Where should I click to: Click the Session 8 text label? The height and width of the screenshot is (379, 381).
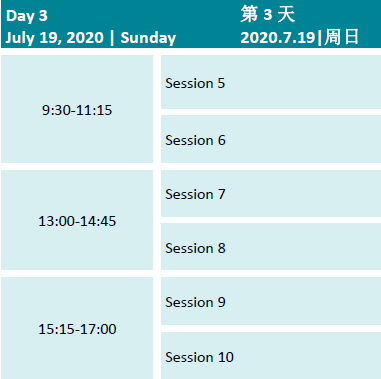click(195, 248)
